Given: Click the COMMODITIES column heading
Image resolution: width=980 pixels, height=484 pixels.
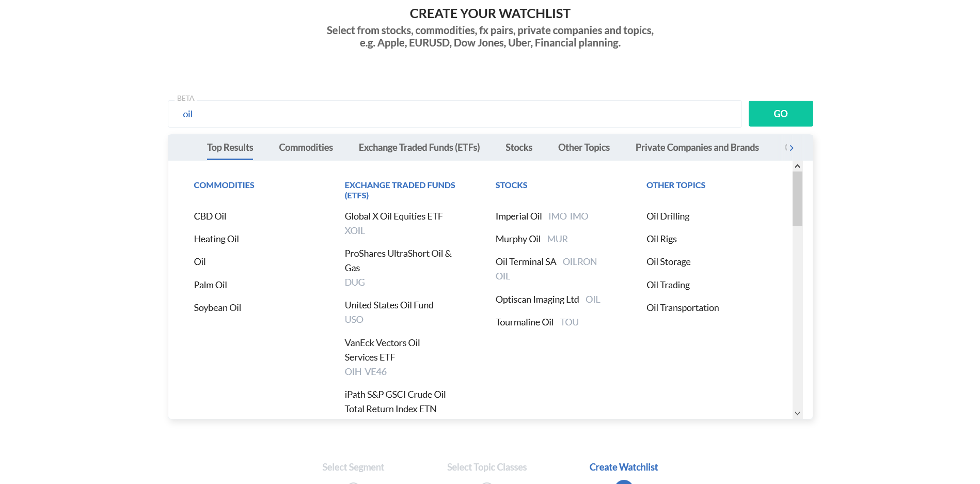Looking at the screenshot, I should [x=224, y=185].
